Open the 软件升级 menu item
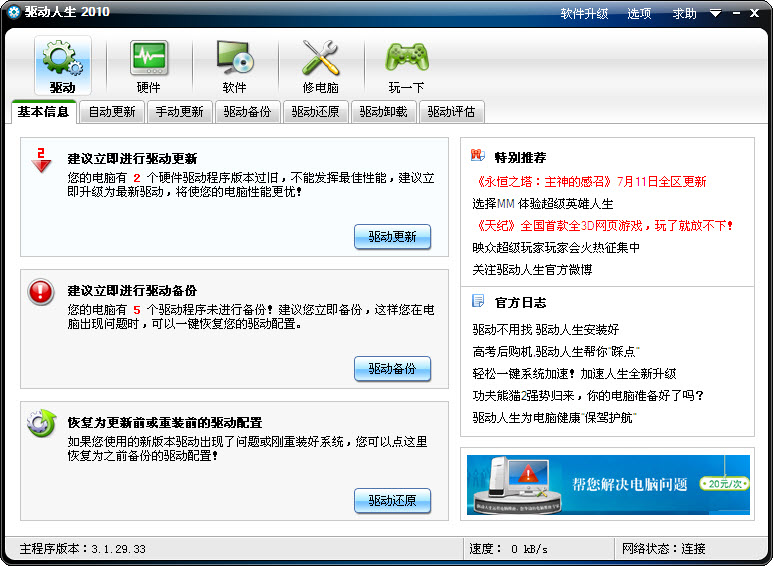 (584, 13)
